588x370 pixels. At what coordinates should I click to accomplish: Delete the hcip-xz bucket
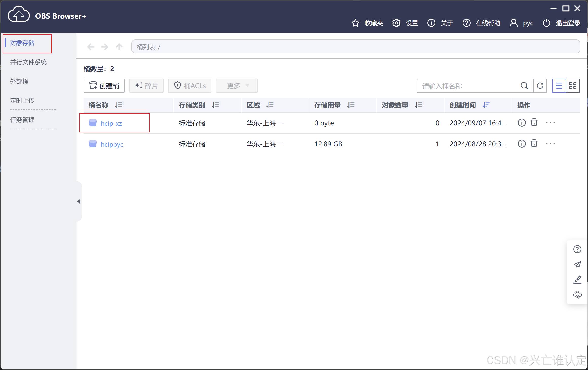tap(534, 123)
